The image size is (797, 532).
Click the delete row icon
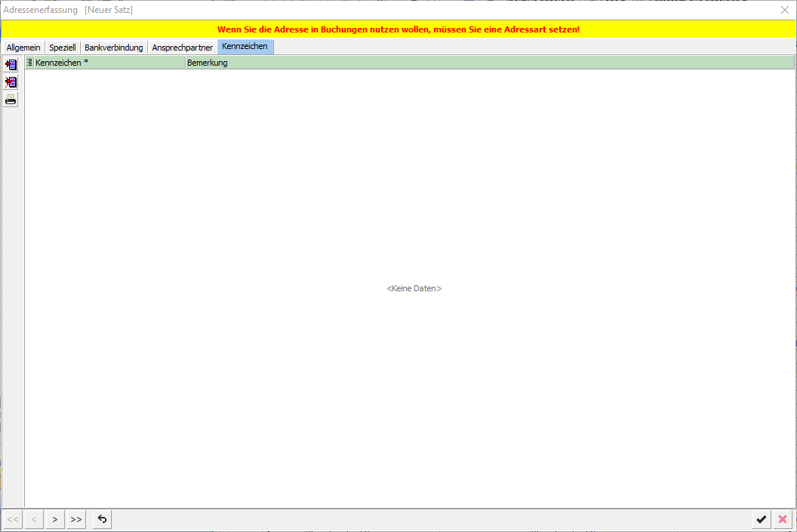click(x=11, y=82)
